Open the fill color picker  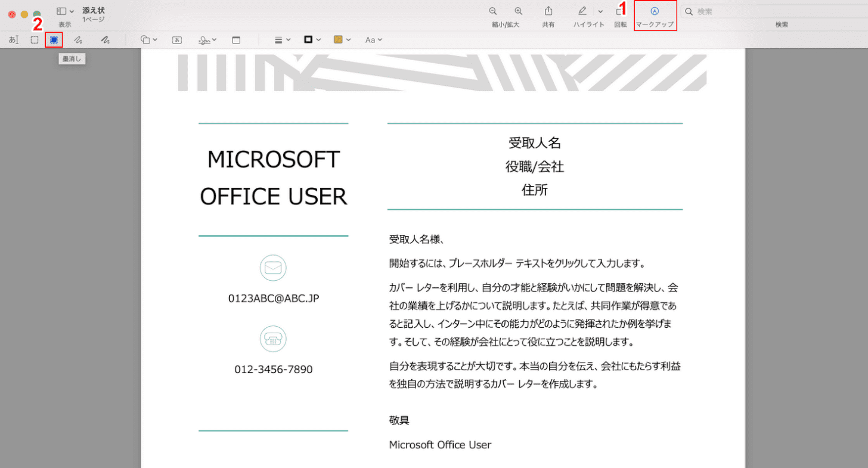pyautogui.click(x=342, y=40)
